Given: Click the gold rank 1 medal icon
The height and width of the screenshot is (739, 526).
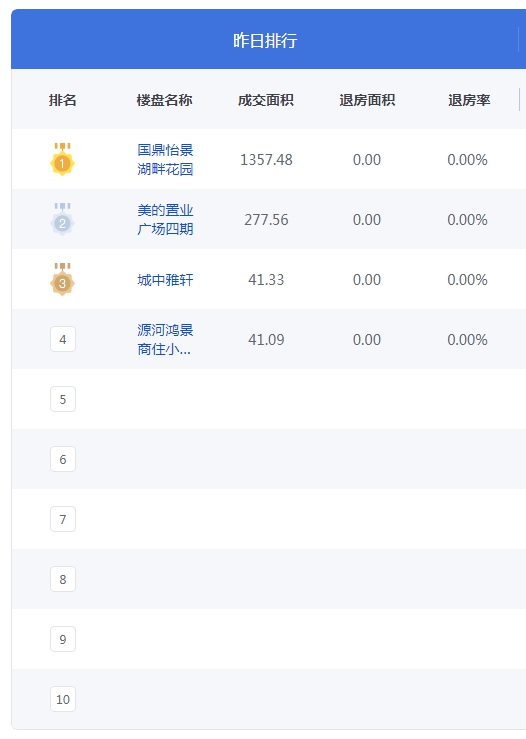Looking at the screenshot, I should tap(62, 159).
